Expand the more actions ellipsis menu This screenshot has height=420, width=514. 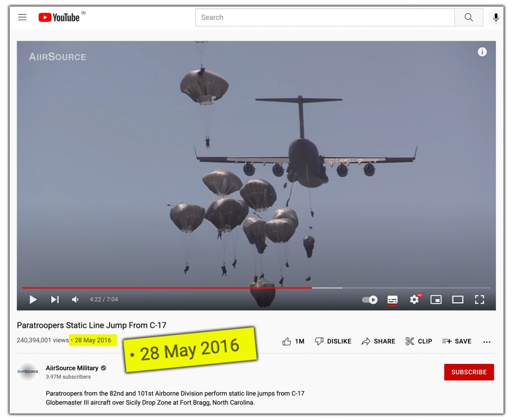487,342
